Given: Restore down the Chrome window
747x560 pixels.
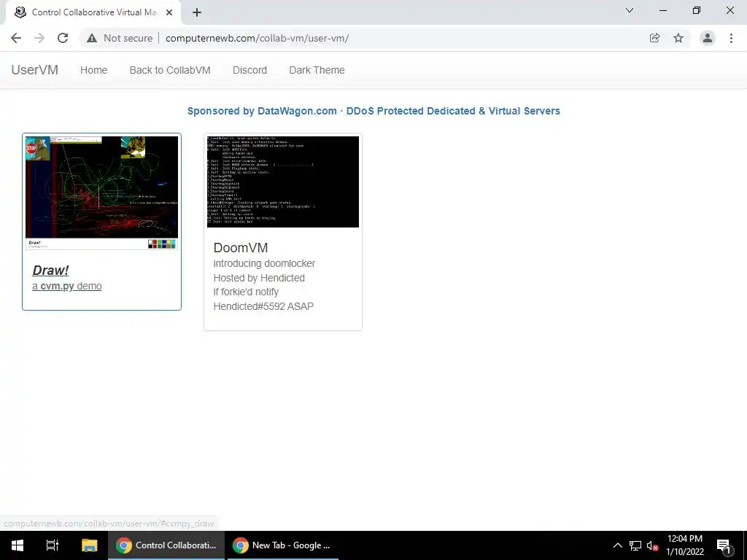Looking at the screenshot, I should (697, 10).
